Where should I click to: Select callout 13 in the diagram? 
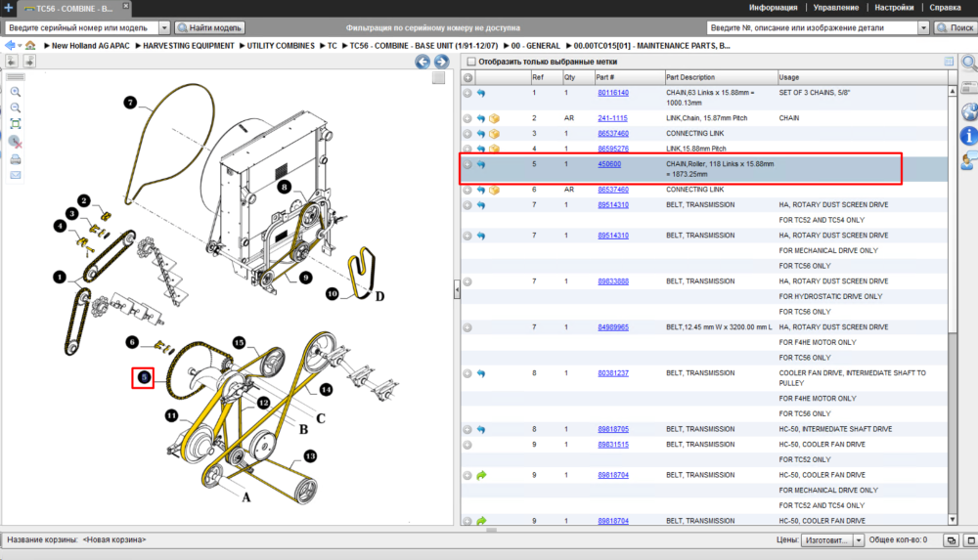310,456
